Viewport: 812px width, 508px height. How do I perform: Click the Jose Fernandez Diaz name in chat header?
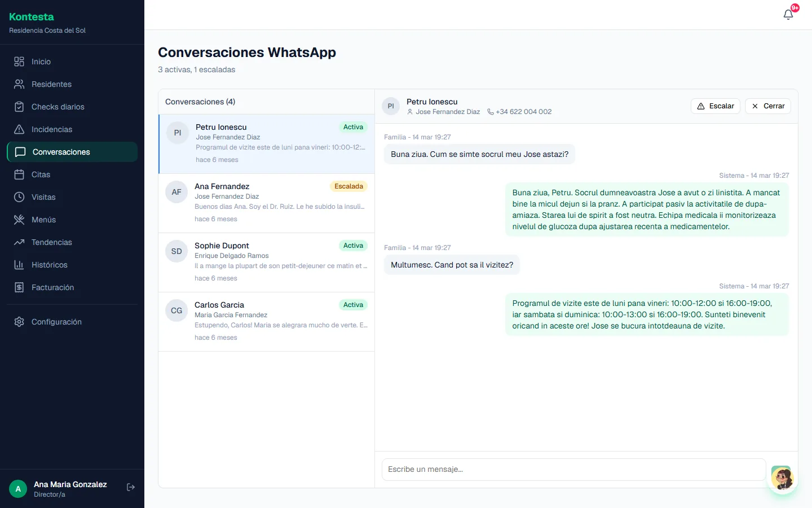(x=448, y=112)
